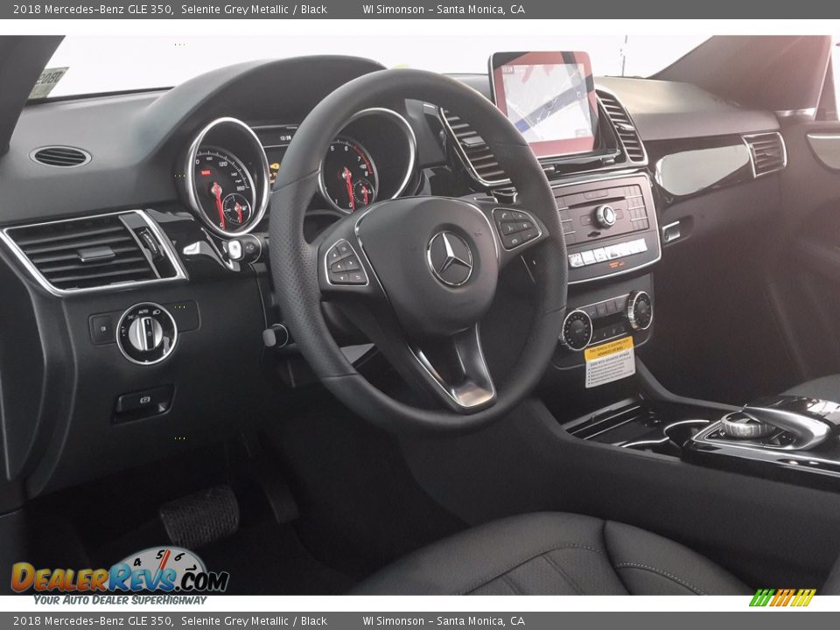The height and width of the screenshot is (630, 840).
Task: Click the brake pedal
Action: tap(199, 514)
